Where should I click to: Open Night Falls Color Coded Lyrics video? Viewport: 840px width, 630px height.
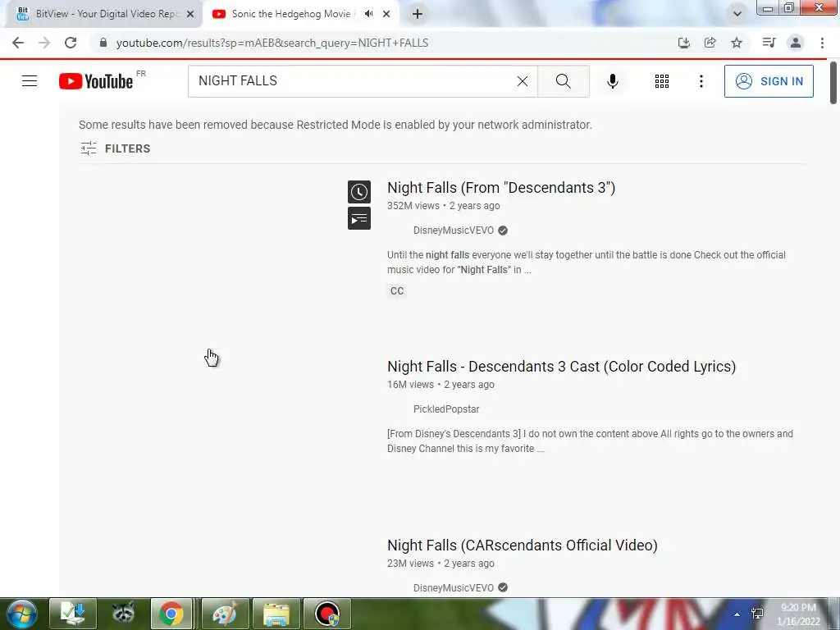(561, 367)
